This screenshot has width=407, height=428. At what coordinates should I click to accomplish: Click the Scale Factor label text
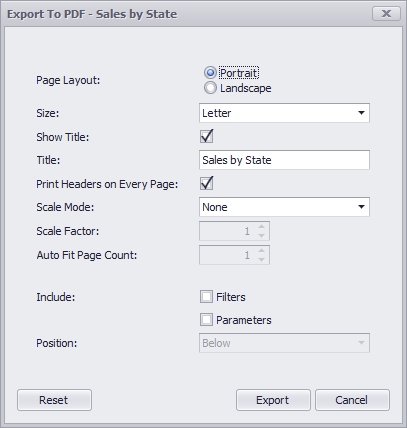point(68,231)
